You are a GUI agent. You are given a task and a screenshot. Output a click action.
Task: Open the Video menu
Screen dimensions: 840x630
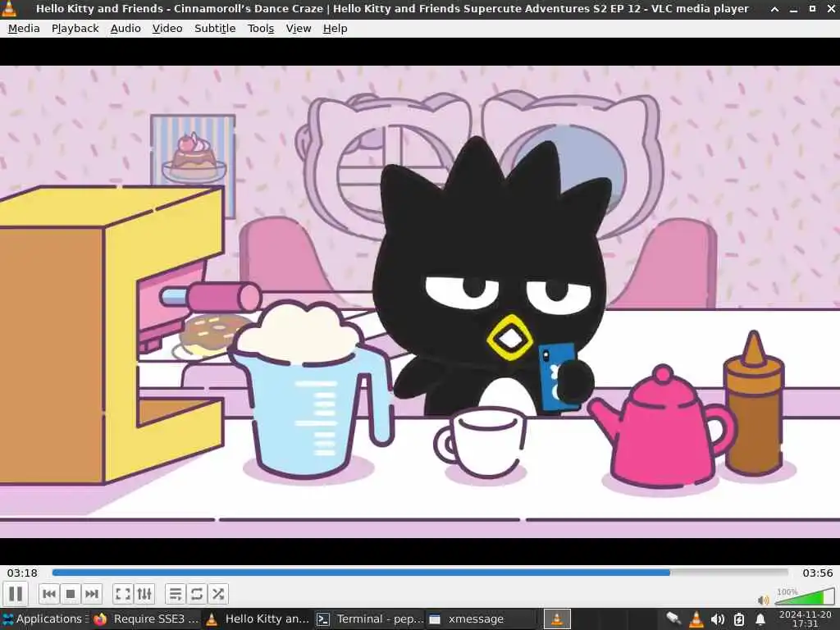(167, 29)
